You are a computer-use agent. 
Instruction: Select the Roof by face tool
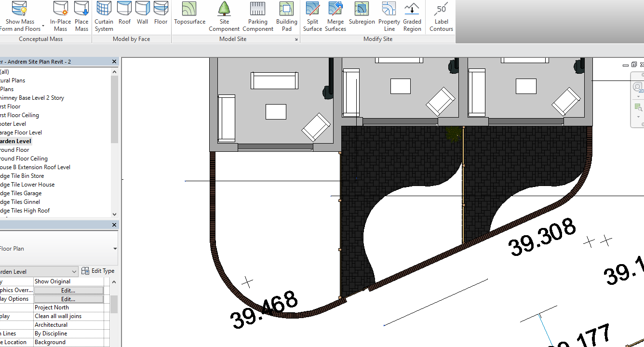pos(124,13)
